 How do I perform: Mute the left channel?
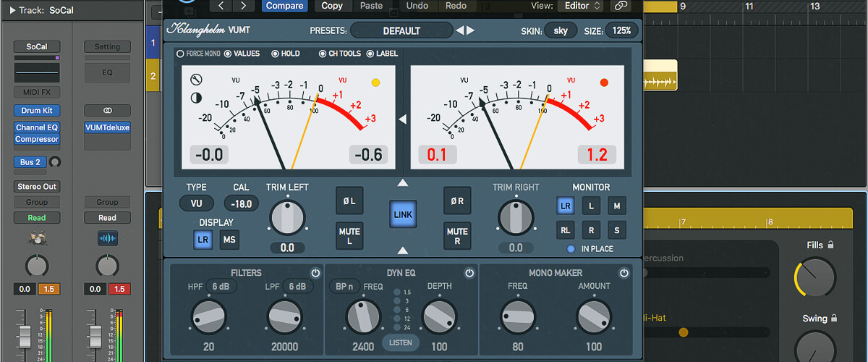coord(349,236)
